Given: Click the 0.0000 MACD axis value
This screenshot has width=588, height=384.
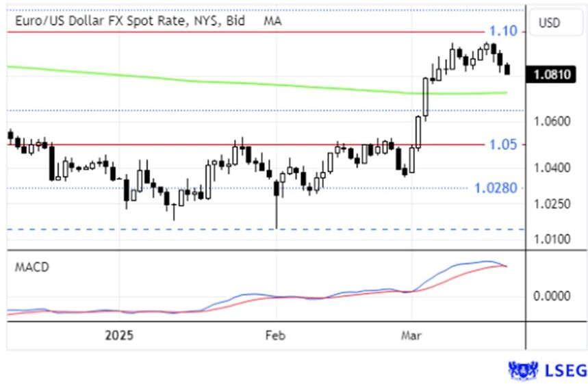Looking at the screenshot, I should (x=550, y=296).
